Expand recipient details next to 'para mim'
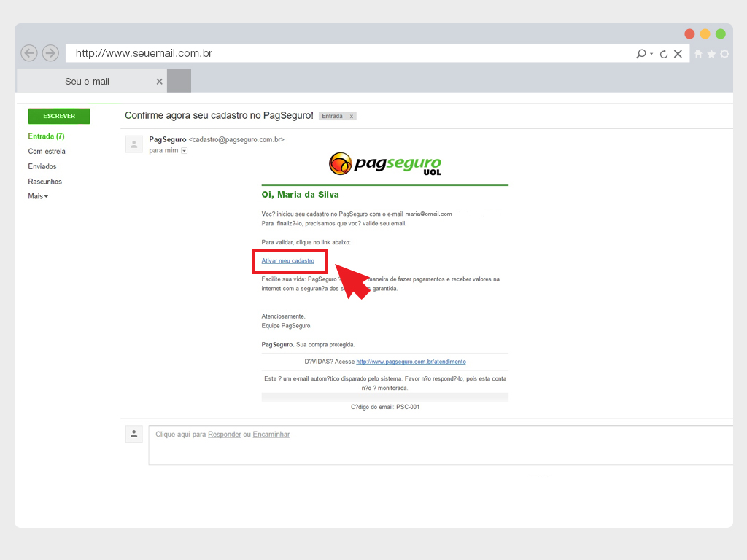The width and height of the screenshot is (747, 560). click(x=185, y=151)
